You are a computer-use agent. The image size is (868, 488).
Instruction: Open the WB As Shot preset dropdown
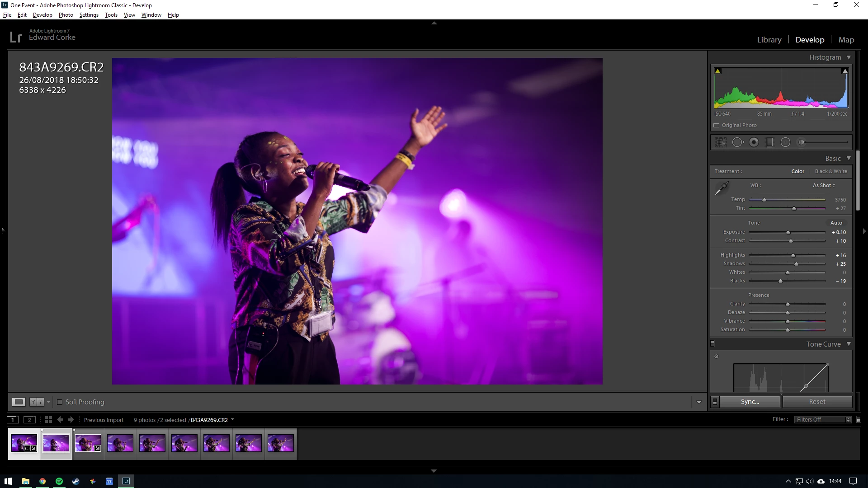(x=824, y=185)
